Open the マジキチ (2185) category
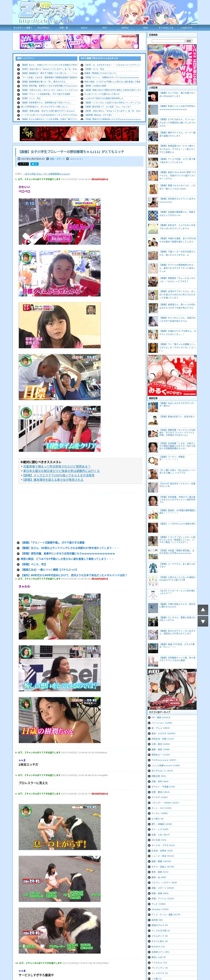The image size is (210, 980). 159,797
